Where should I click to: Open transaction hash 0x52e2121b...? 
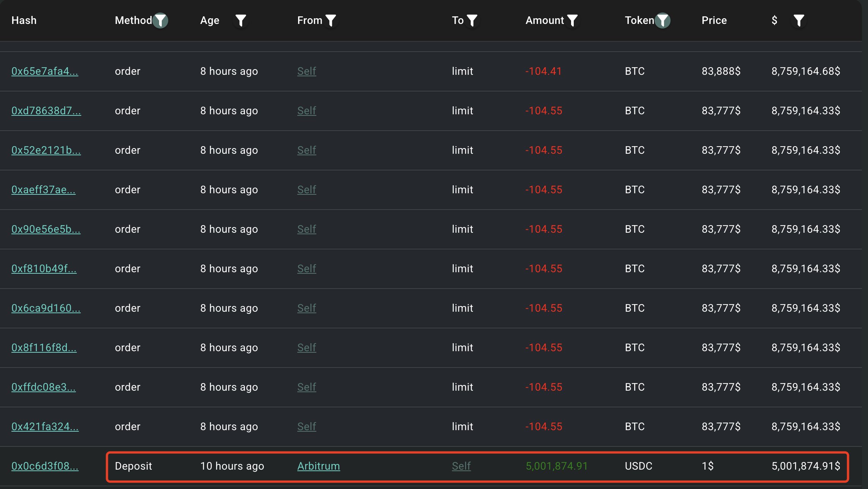(46, 150)
